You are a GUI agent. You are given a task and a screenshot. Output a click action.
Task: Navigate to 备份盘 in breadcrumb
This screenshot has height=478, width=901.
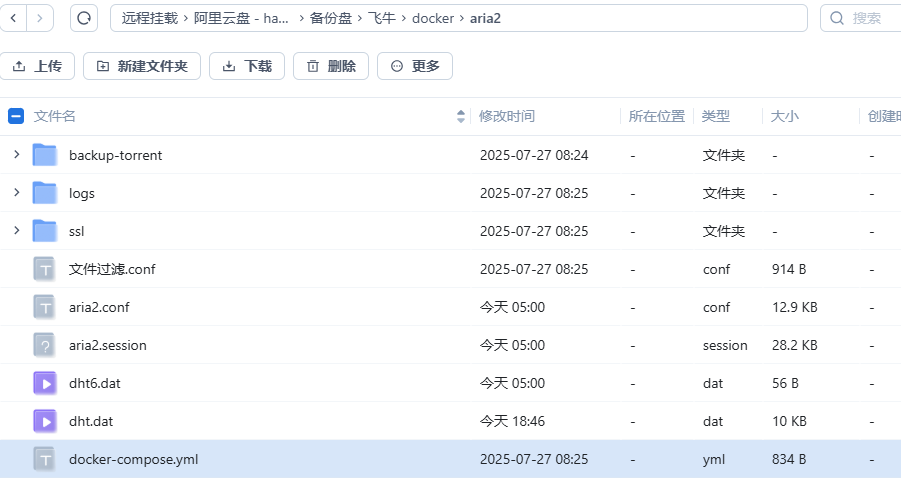(x=330, y=18)
